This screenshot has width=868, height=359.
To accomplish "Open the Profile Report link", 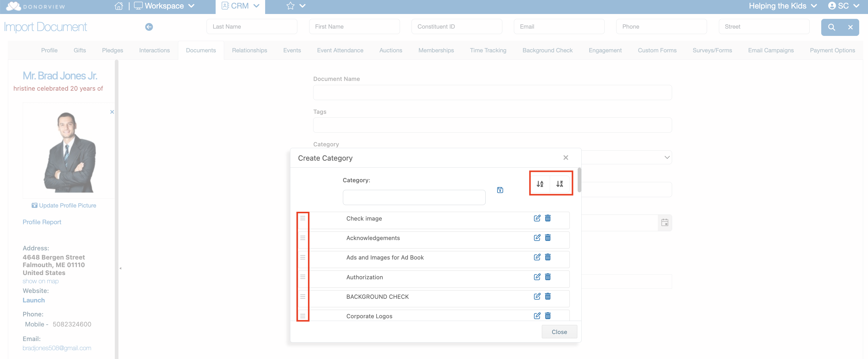I will coord(42,222).
